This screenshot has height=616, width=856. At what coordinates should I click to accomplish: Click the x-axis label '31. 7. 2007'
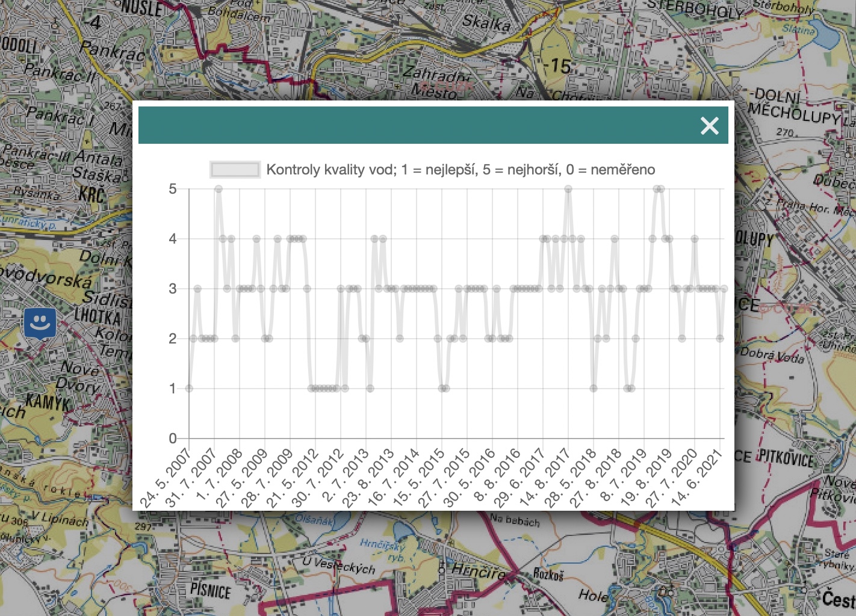(x=190, y=478)
